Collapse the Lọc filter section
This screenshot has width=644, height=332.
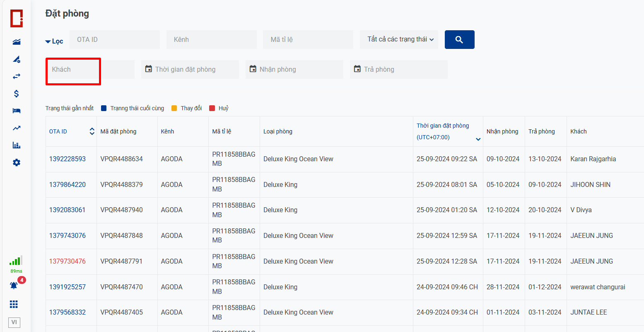[54, 41]
